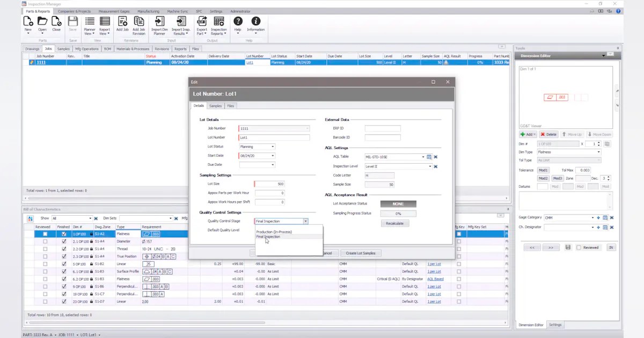Open AQL Table lookup list icon
This screenshot has height=338, width=644.
429,157
